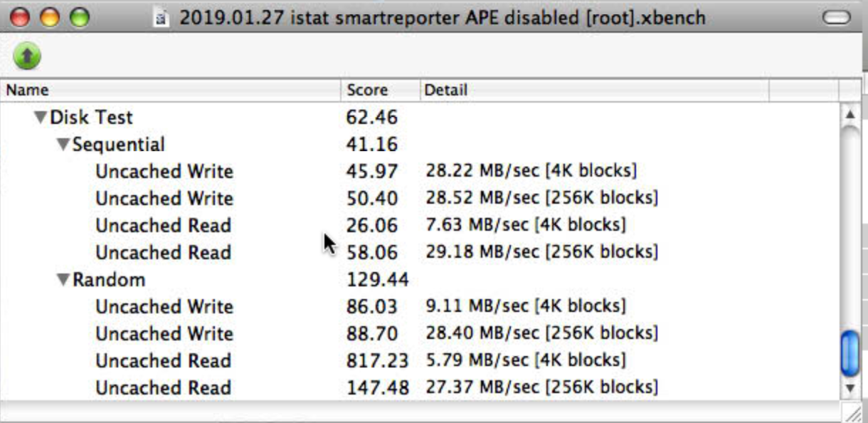Click the green upload arrow toolbar icon

[27, 56]
